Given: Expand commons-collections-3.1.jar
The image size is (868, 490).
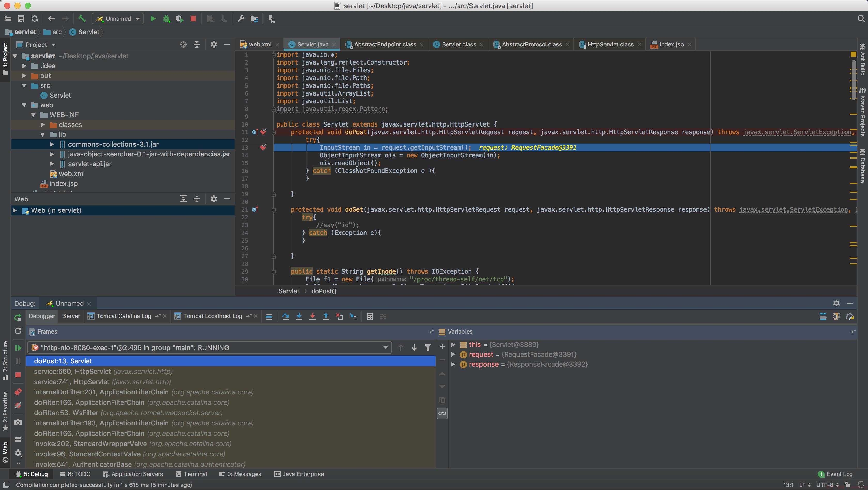Looking at the screenshot, I should [x=52, y=144].
